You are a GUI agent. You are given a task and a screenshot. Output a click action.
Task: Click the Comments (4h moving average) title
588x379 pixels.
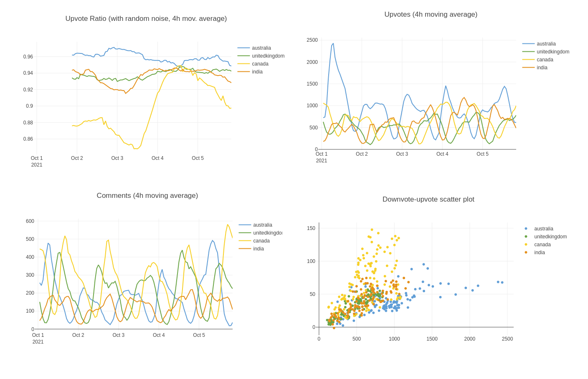[147, 196]
